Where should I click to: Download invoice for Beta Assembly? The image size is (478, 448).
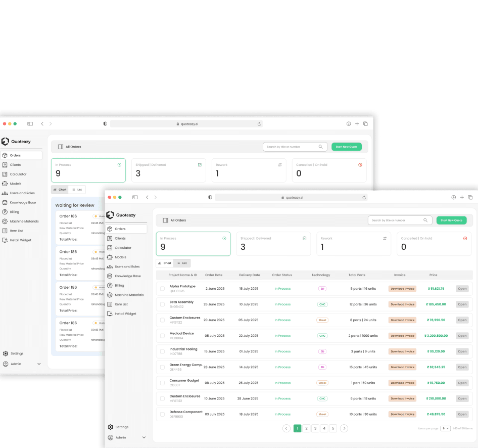402,304
